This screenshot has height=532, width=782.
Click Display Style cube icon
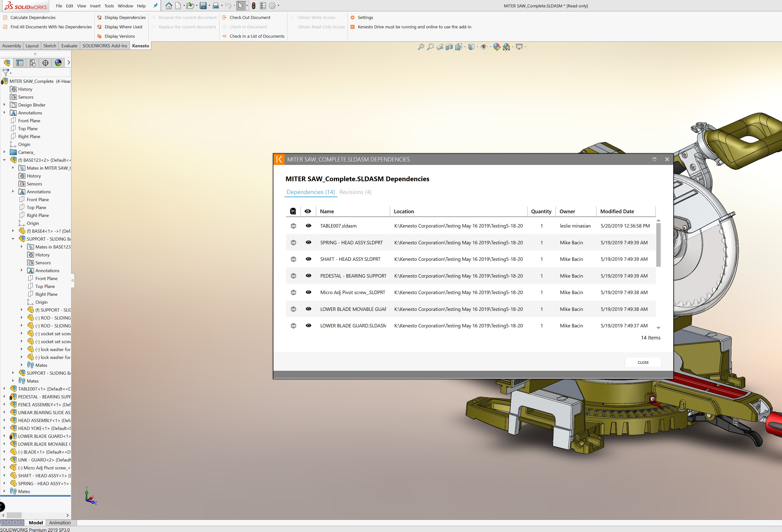point(471,47)
